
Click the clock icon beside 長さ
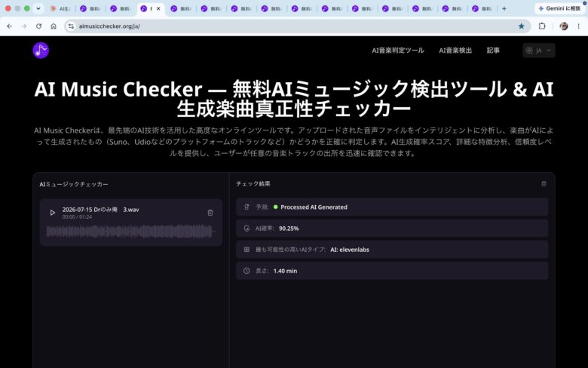pyautogui.click(x=247, y=271)
